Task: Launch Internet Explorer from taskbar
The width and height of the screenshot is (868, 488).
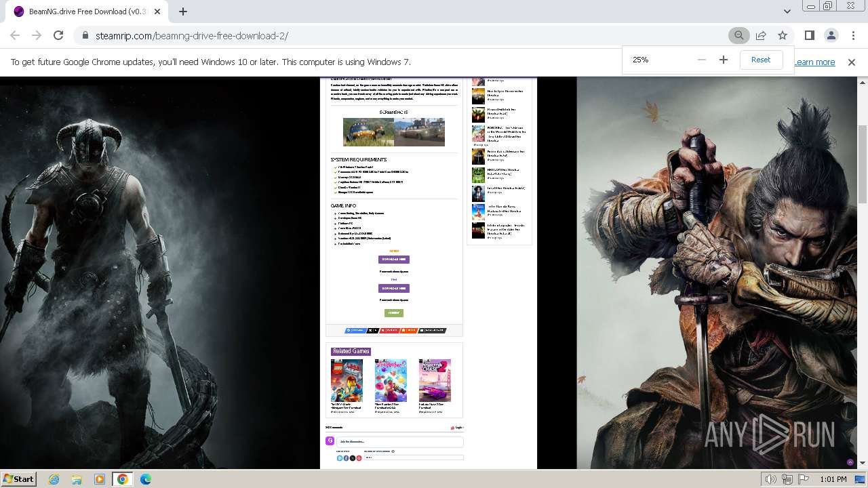Action: pyautogui.click(x=54, y=479)
